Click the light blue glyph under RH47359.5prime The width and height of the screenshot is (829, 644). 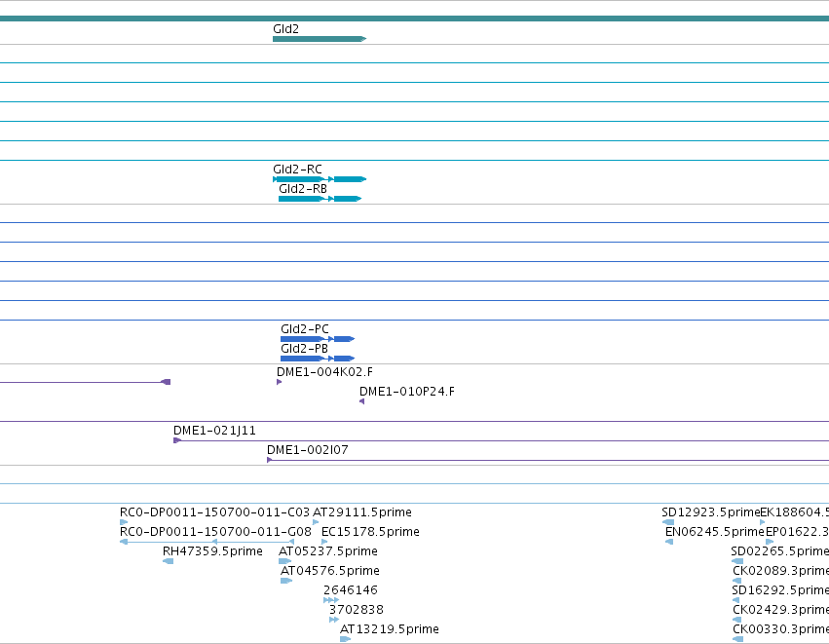(x=169, y=561)
